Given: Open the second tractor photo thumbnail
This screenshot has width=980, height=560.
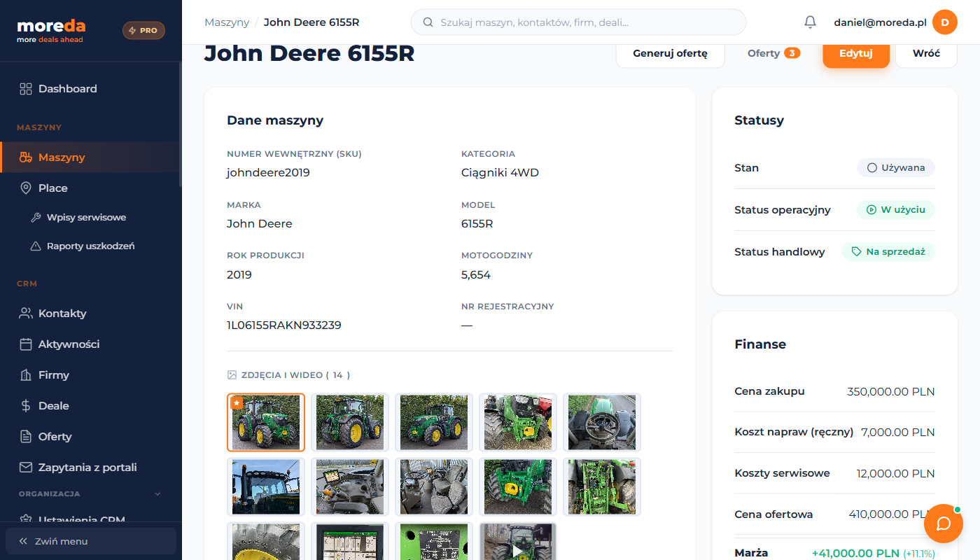Looking at the screenshot, I should pos(350,422).
